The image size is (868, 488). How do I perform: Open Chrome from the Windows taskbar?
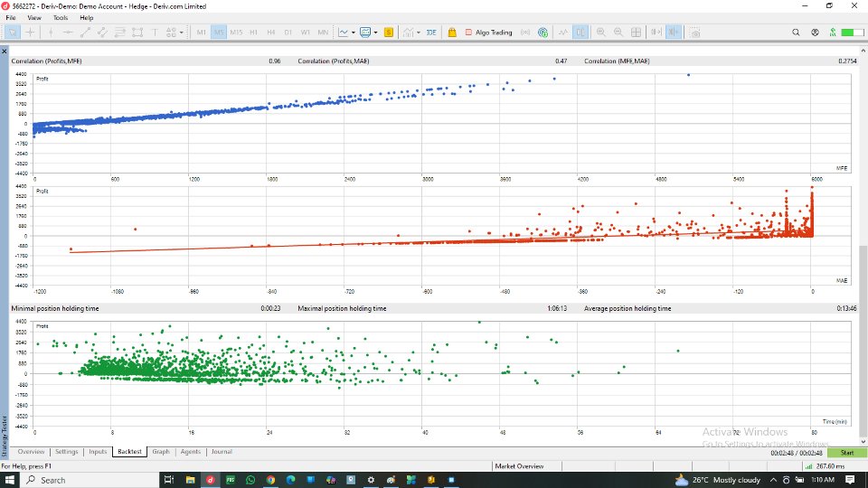tap(271, 480)
